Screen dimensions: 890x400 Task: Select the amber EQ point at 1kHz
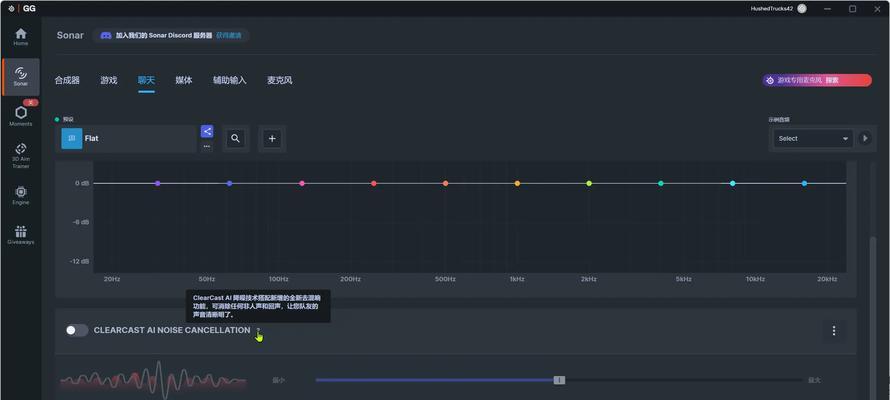point(517,183)
